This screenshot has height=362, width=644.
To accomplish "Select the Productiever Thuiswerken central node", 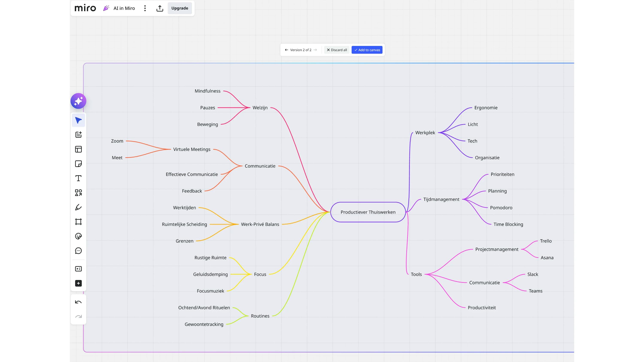I will (368, 212).
